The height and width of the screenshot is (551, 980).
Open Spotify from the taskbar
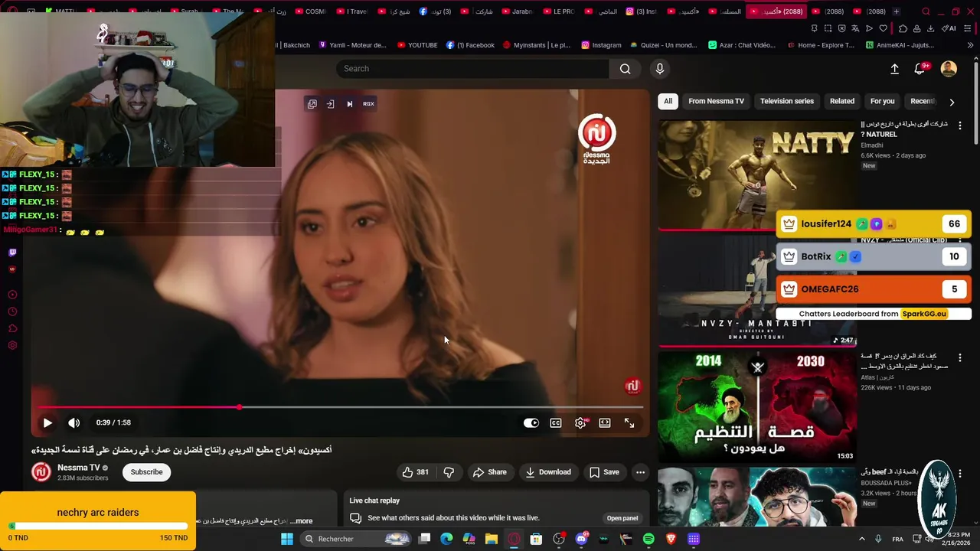pos(648,539)
